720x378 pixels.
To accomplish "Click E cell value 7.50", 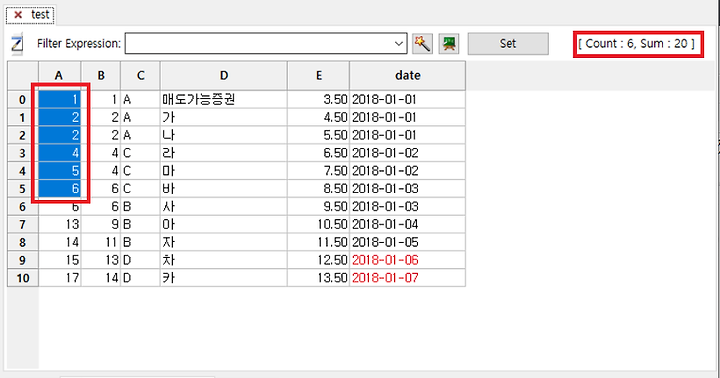I will [319, 171].
